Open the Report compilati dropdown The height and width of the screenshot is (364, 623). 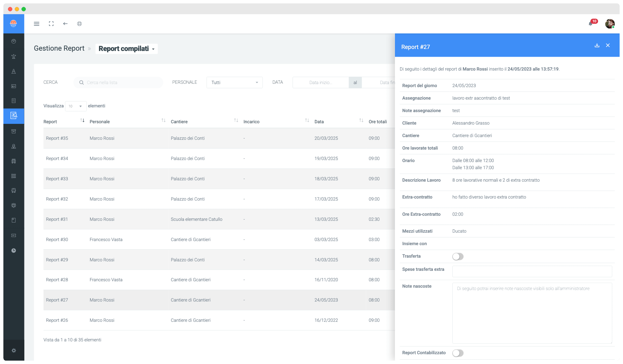126,49
